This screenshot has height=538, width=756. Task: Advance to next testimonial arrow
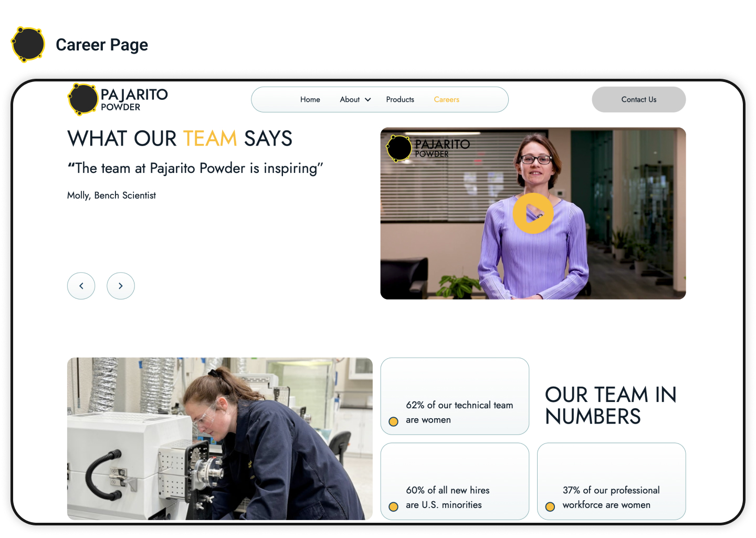(x=121, y=286)
